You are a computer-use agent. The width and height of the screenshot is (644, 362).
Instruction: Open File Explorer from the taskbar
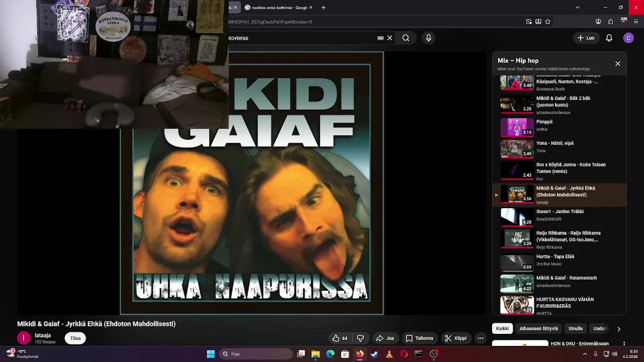pyautogui.click(x=315, y=354)
